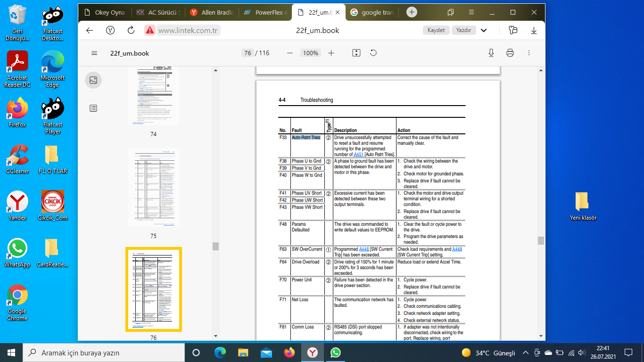
Task: Open the PDF sidebar hamburger menu
Action: [94, 53]
